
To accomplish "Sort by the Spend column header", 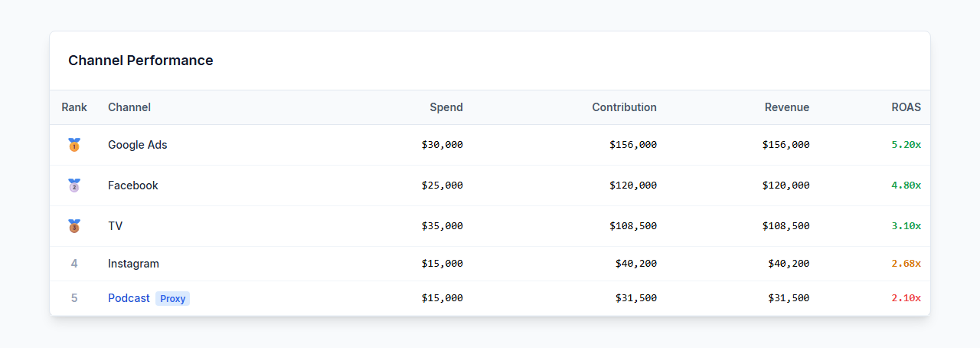I will click(x=446, y=107).
